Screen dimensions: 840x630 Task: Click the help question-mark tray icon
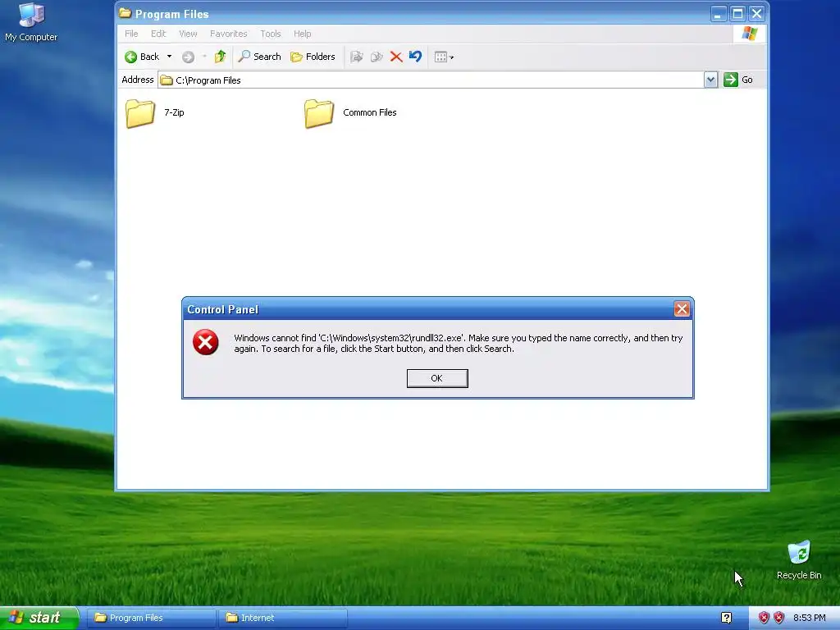pos(727,618)
